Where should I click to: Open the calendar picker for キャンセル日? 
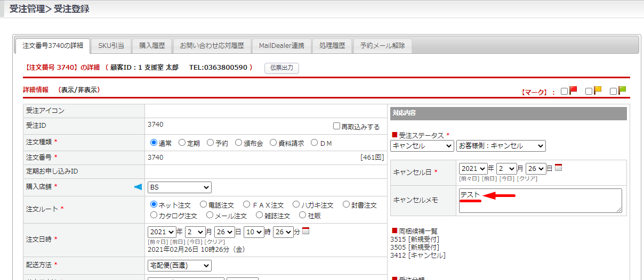[559, 168]
